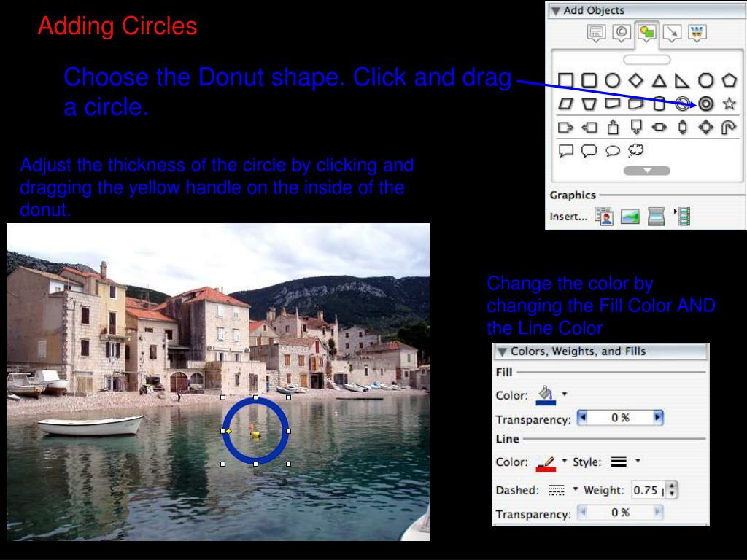Click the Adding Circles title
Image resolution: width=747 pixels, height=560 pixels.
(117, 26)
